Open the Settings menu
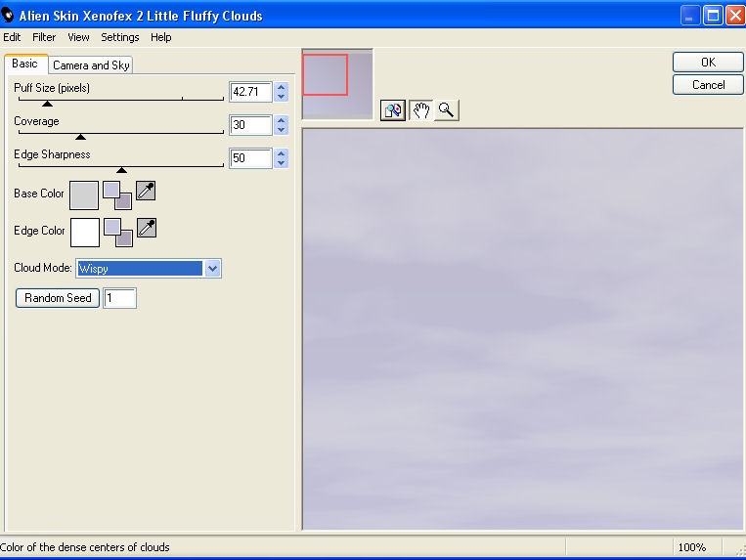This screenshot has width=746, height=560. [120, 37]
